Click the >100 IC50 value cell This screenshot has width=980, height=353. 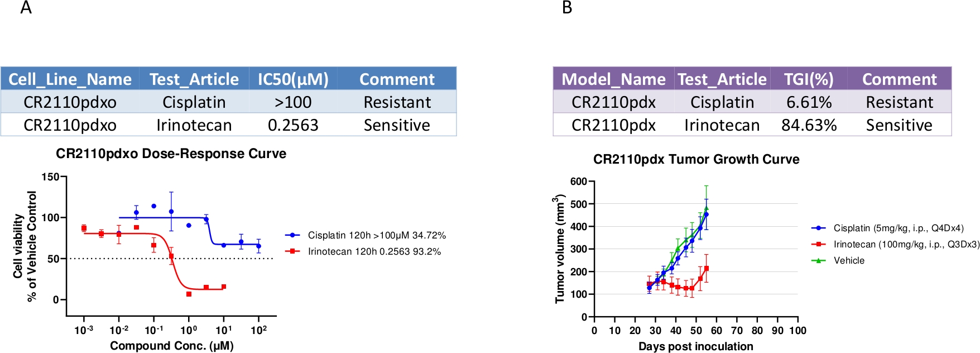293,102
